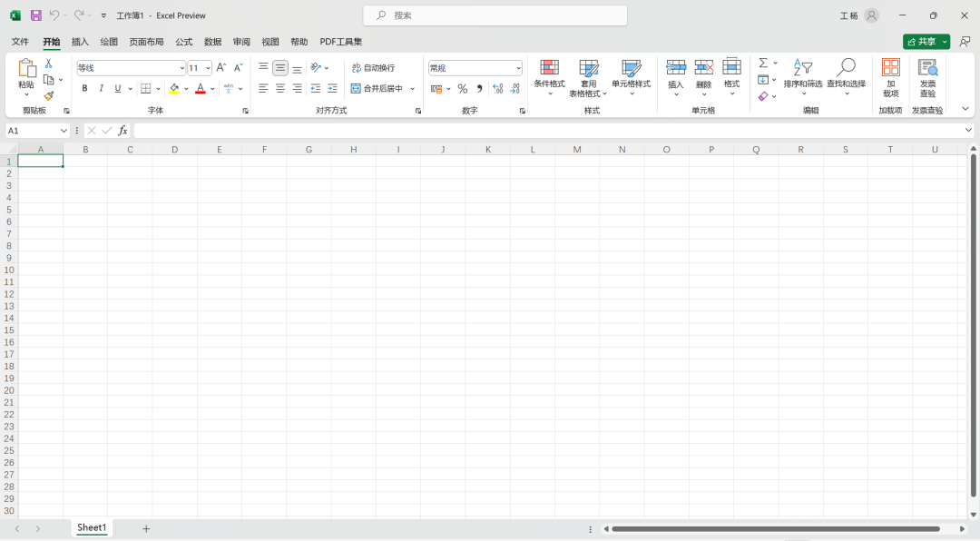
Task: Select the Sheet1 tab
Action: click(x=92, y=527)
